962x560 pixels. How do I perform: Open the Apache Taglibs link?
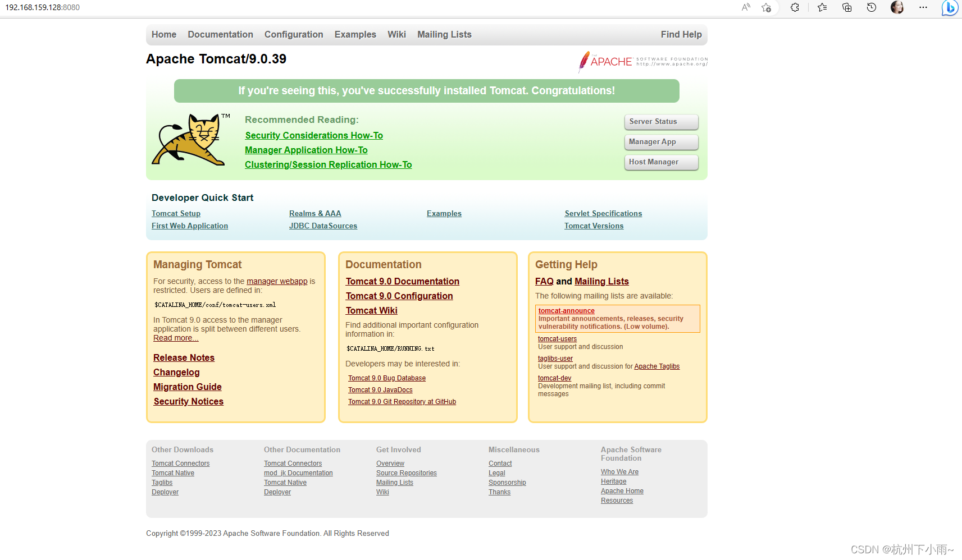point(657,366)
